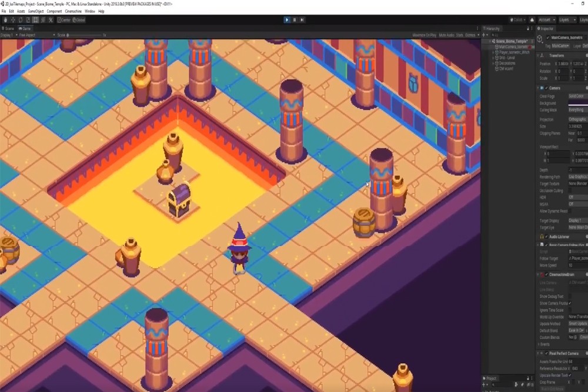Select the Rect tool in toolbar
This screenshot has width=588, height=392.
tap(36, 20)
